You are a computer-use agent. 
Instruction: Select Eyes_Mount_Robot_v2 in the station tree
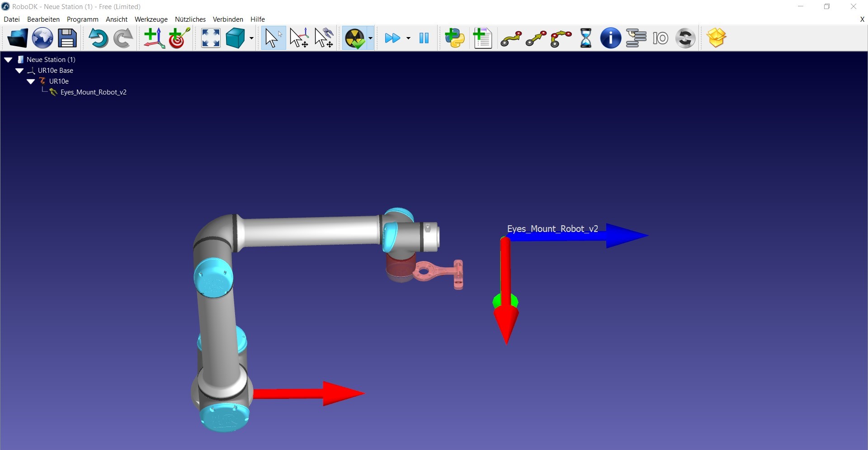93,92
